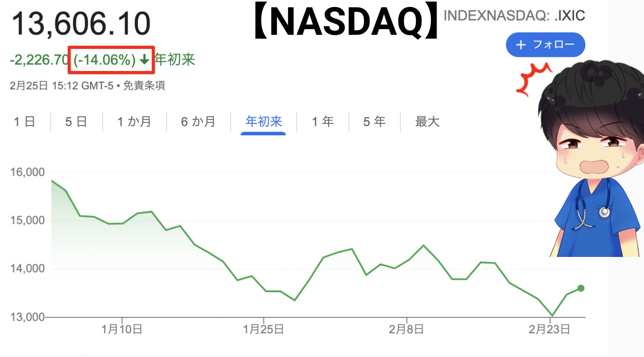Click the green endpoint dot on chart
The height and width of the screenshot is (357, 644).
[581, 288]
